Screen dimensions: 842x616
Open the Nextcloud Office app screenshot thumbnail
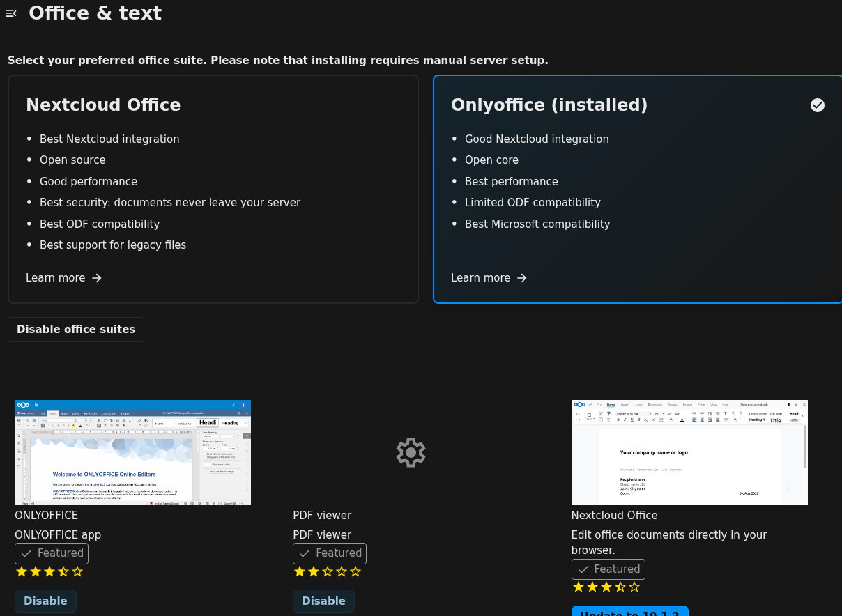click(x=689, y=452)
